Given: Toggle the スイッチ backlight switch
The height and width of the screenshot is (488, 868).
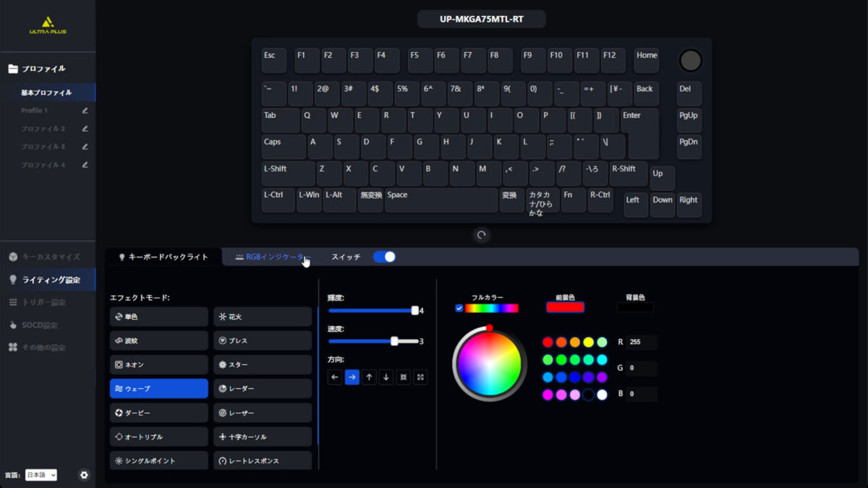Looking at the screenshot, I should coord(384,257).
